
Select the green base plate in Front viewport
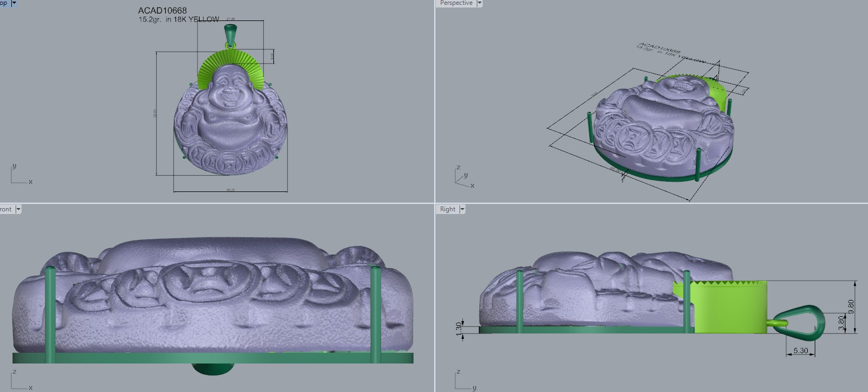click(x=213, y=358)
